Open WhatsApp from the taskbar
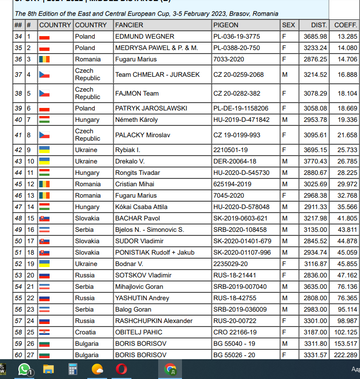360x379 pixels. (x=24, y=369)
